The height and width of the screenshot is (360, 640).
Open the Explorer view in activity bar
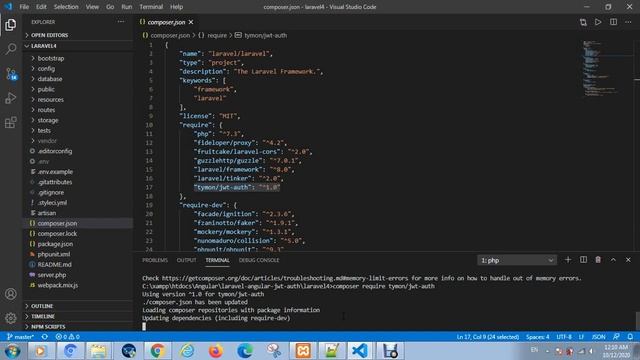[11, 25]
